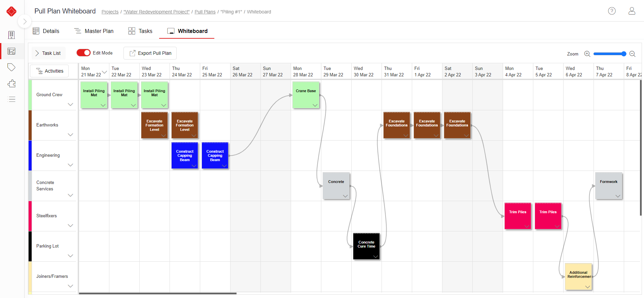This screenshot has height=298, width=644.
Task: Open the puzzle piece plugin icon
Action: (x=11, y=83)
